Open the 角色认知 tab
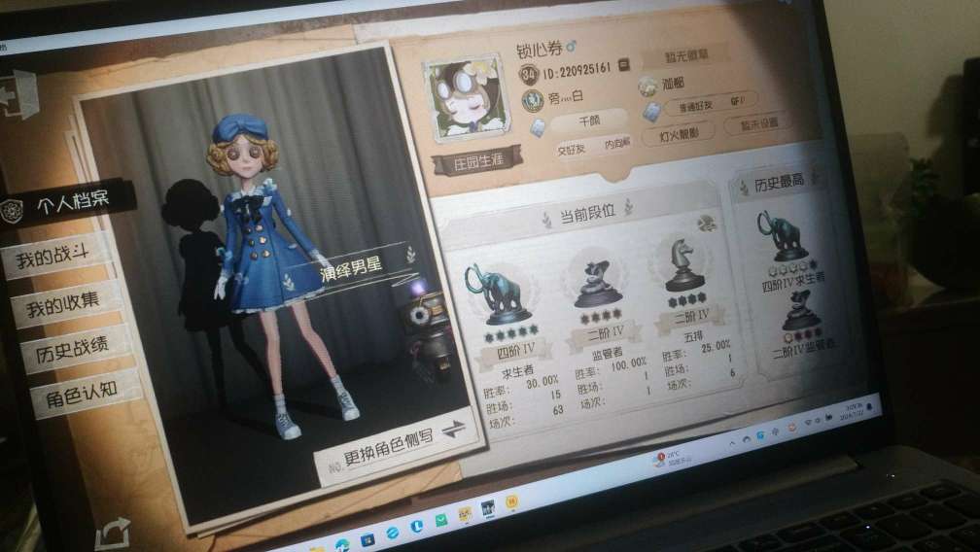 point(85,394)
